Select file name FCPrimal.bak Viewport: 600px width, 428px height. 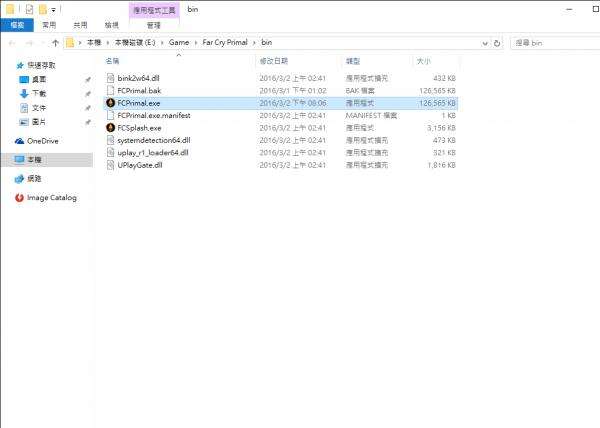pyautogui.click(x=139, y=91)
